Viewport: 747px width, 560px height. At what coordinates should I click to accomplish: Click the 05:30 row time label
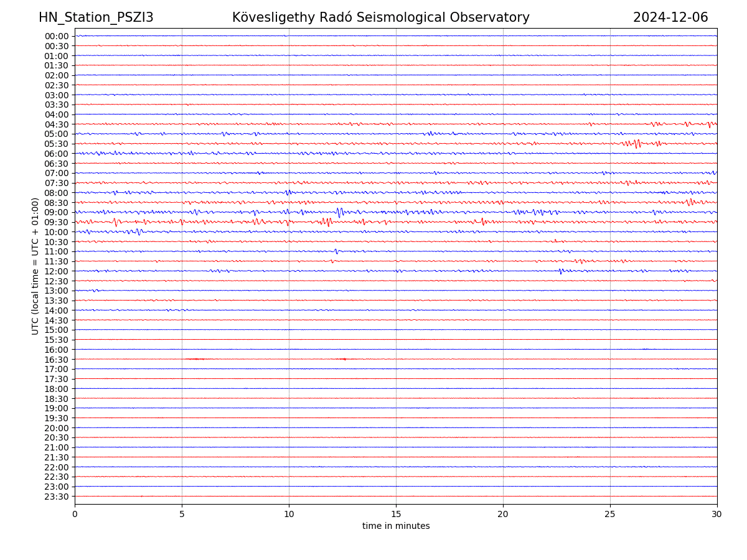(x=57, y=144)
